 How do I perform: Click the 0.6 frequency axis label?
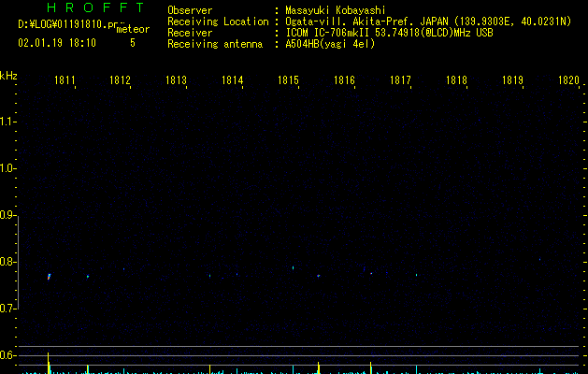(x=7, y=355)
